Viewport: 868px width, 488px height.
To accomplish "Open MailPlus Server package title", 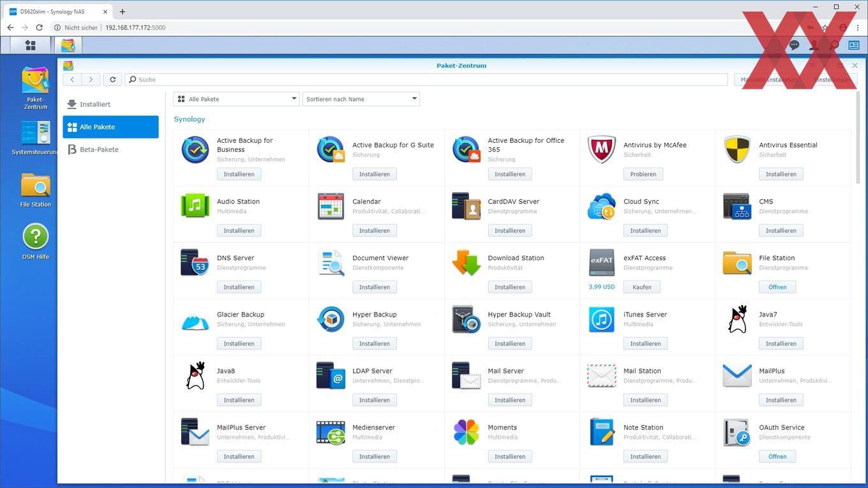I will (x=241, y=428).
